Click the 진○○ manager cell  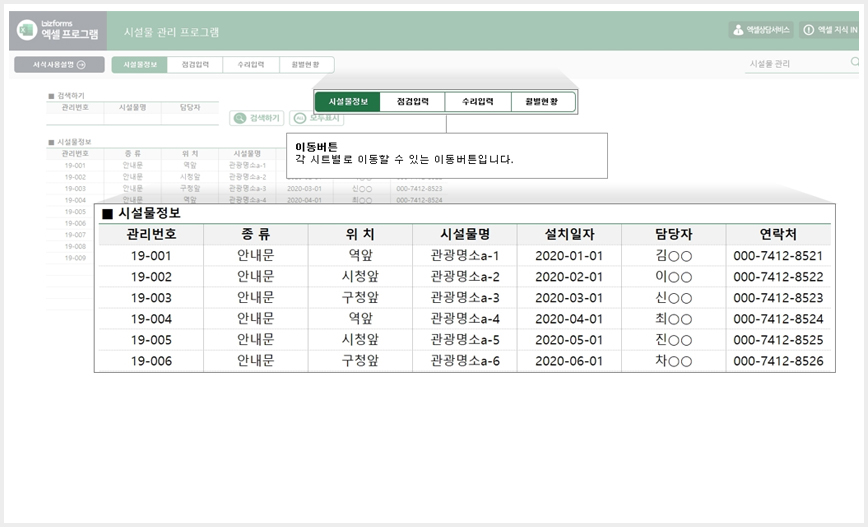[674, 340]
